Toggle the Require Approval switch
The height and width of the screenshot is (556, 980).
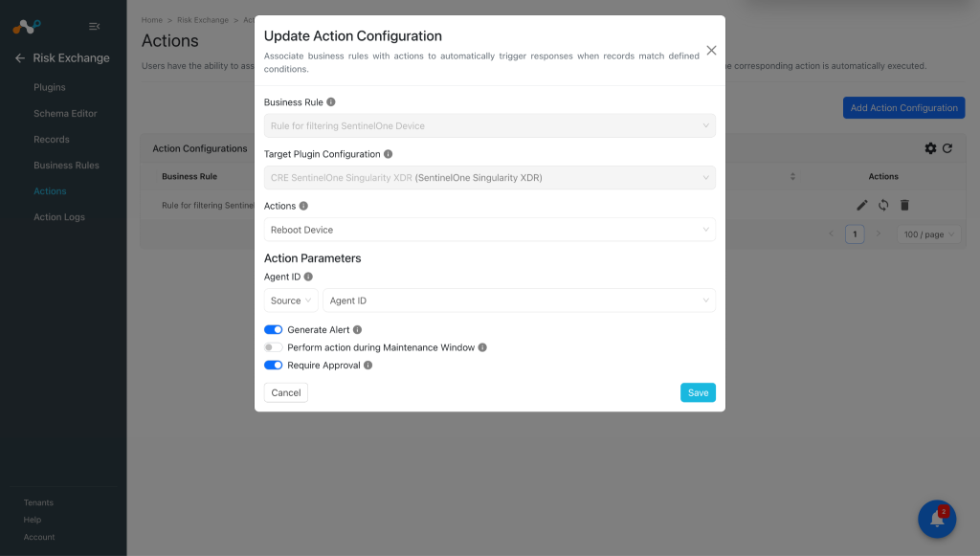click(x=273, y=366)
